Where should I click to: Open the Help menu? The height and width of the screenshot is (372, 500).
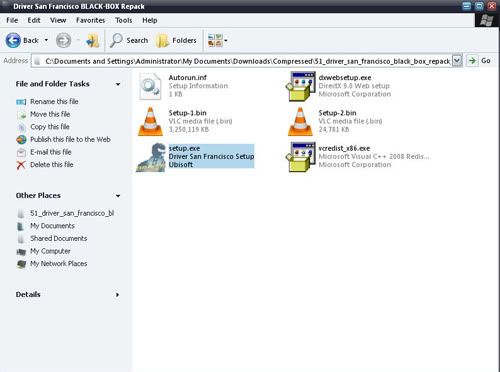(x=150, y=20)
